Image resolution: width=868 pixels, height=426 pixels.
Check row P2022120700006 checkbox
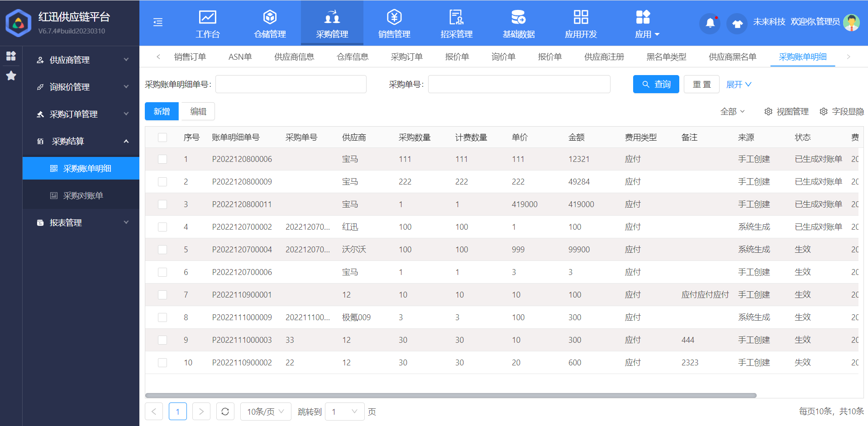pyautogui.click(x=162, y=272)
